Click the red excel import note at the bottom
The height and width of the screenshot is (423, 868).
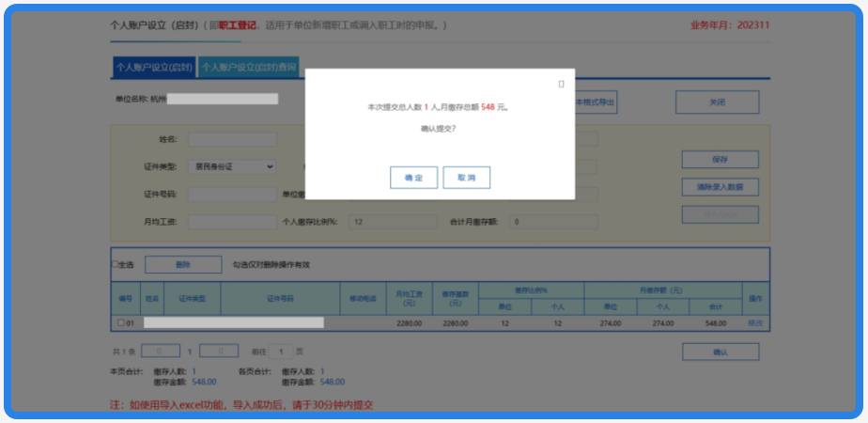[241, 405]
